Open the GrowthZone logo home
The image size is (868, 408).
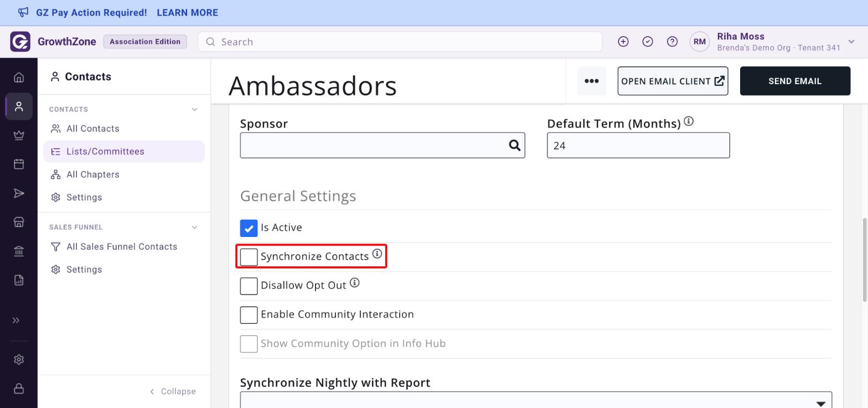[20, 42]
